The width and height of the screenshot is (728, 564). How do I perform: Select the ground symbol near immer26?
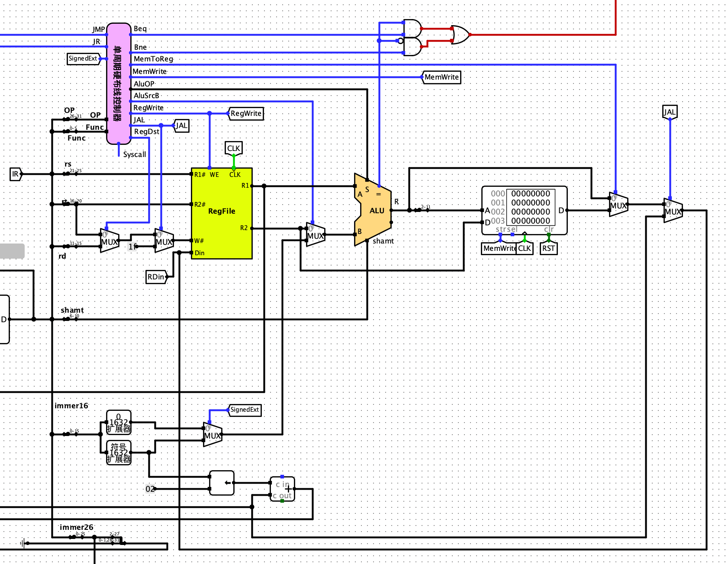tap(24, 543)
